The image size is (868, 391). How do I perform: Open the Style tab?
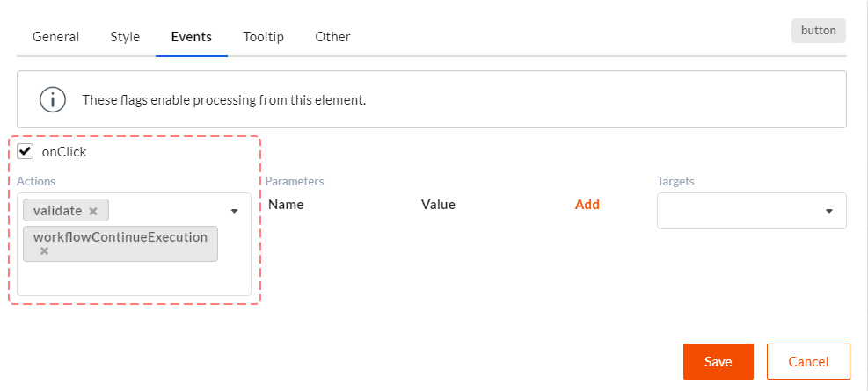[125, 37]
